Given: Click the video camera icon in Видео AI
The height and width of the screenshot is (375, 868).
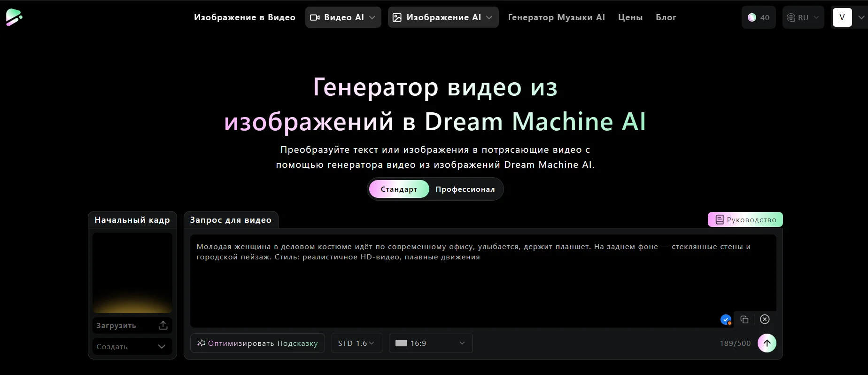Looking at the screenshot, I should pyautogui.click(x=315, y=17).
